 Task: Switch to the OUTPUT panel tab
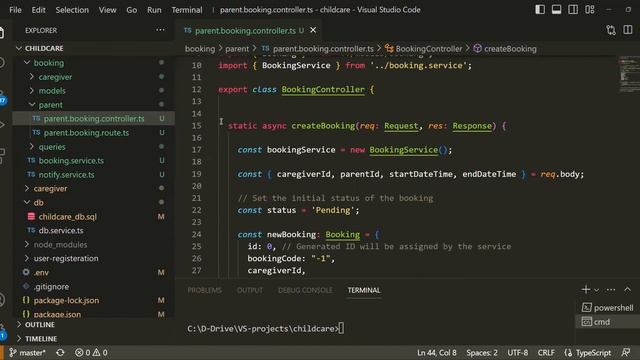pyautogui.click(x=250, y=290)
